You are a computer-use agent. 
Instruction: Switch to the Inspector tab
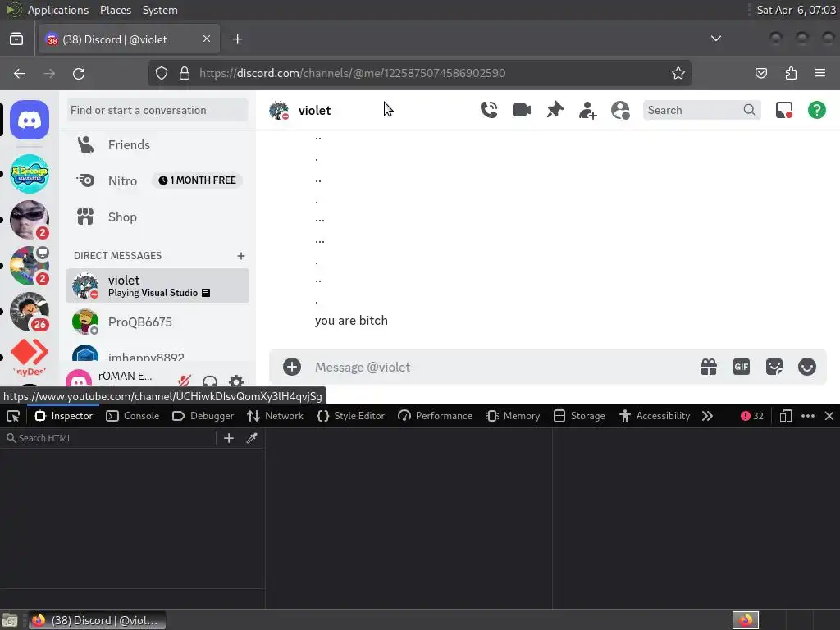(64, 416)
